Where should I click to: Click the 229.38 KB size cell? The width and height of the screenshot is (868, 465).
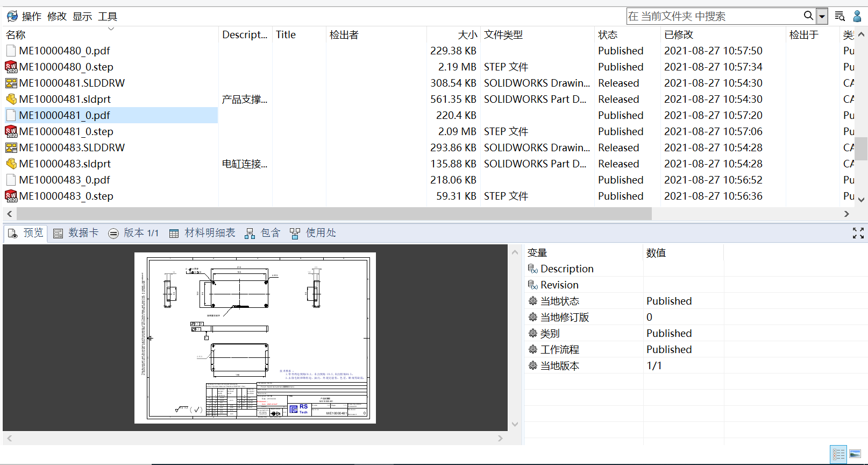pos(453,51)
